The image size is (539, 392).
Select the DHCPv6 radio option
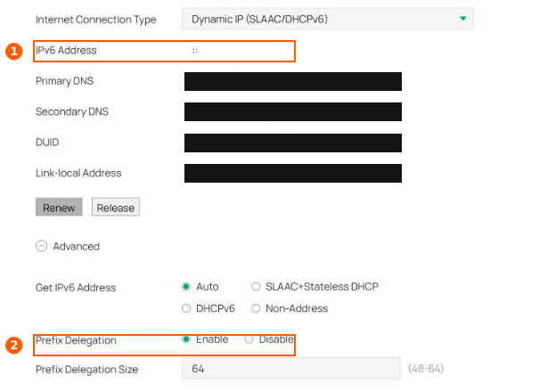point(186,308)
